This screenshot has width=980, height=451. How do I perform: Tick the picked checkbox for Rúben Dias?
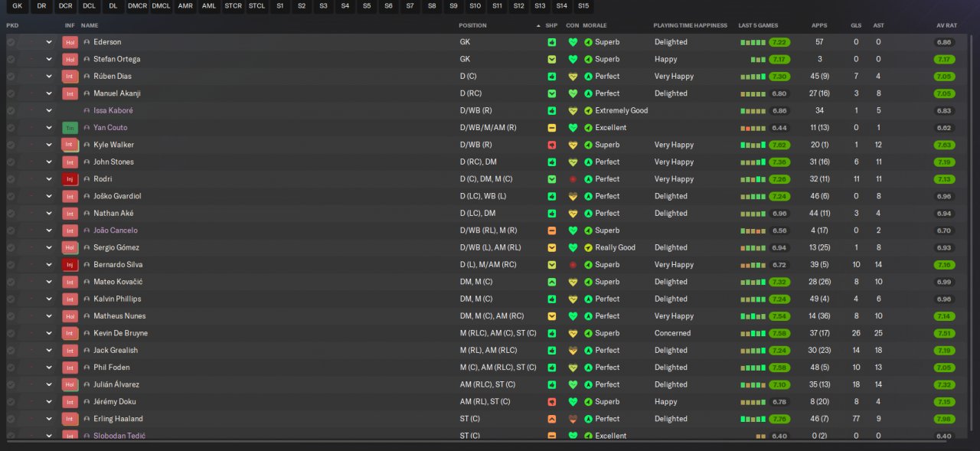tap(11, 77)
